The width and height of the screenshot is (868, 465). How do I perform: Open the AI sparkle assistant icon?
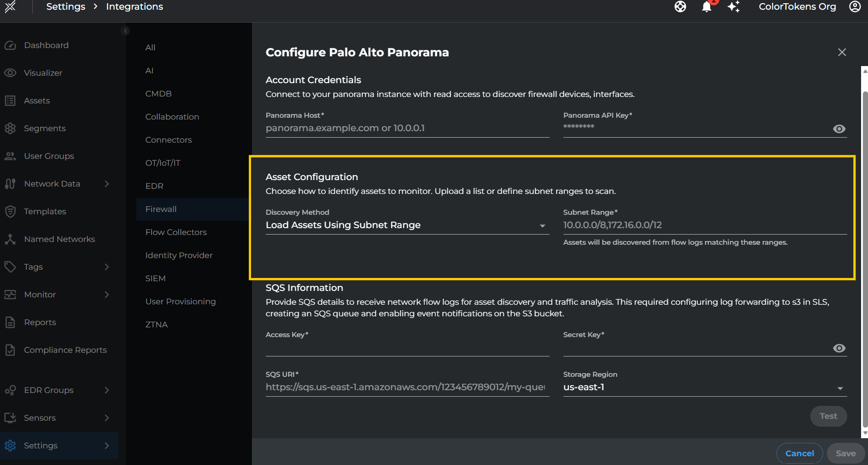click(734, 7)
